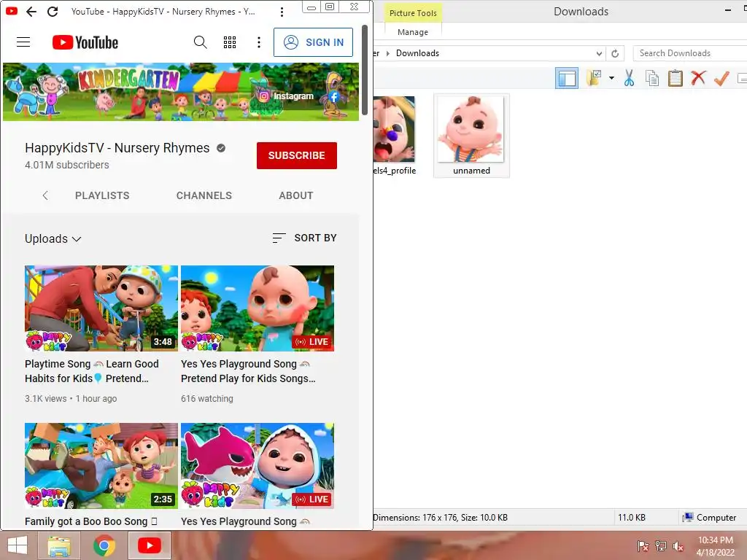
Task: Open the app window three-dot menu in title bar
Action: coord(282,12)
